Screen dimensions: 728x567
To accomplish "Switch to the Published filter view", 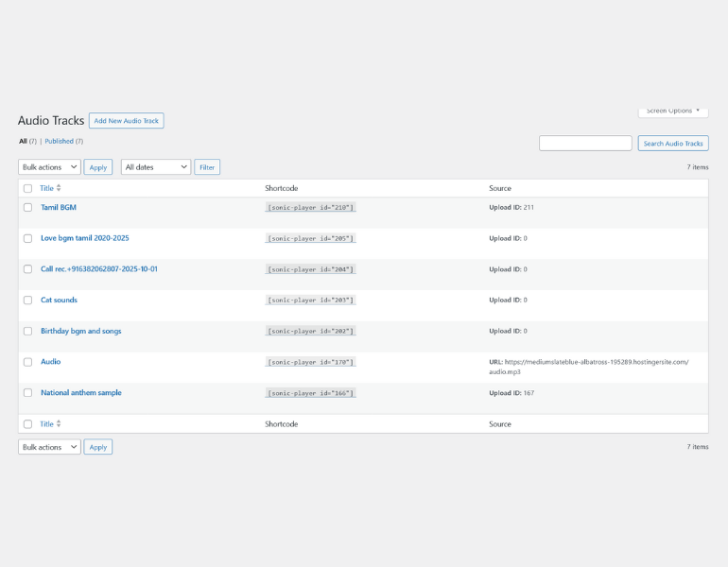I will (x=59, y=141).
